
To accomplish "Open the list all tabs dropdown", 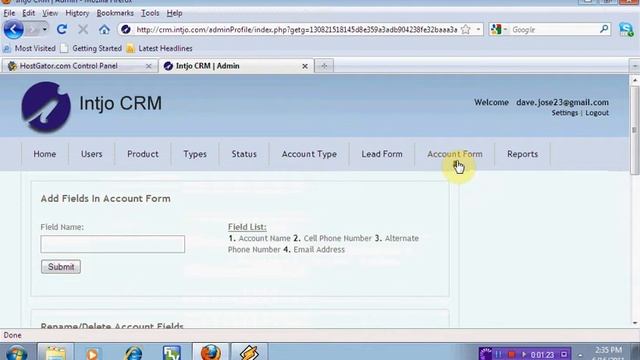I will click(x=634, y=66).
